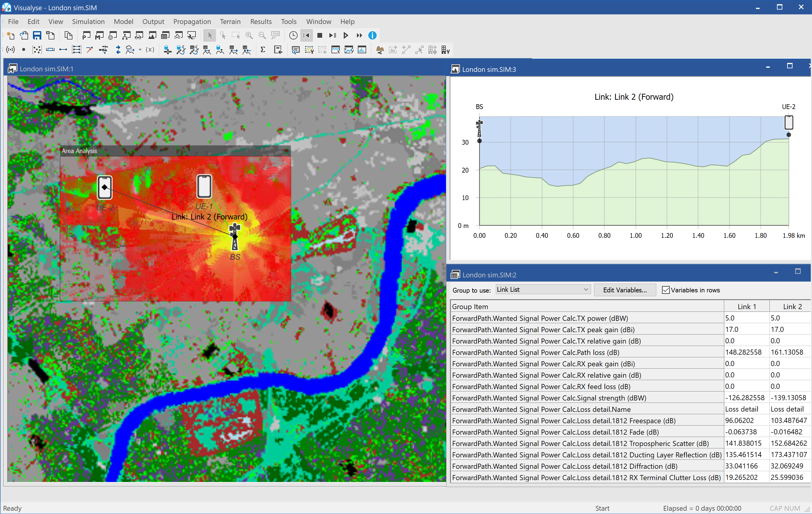Screen dimensions: 812x514
Task: Open the propagation environment icon
Action: 130,50
